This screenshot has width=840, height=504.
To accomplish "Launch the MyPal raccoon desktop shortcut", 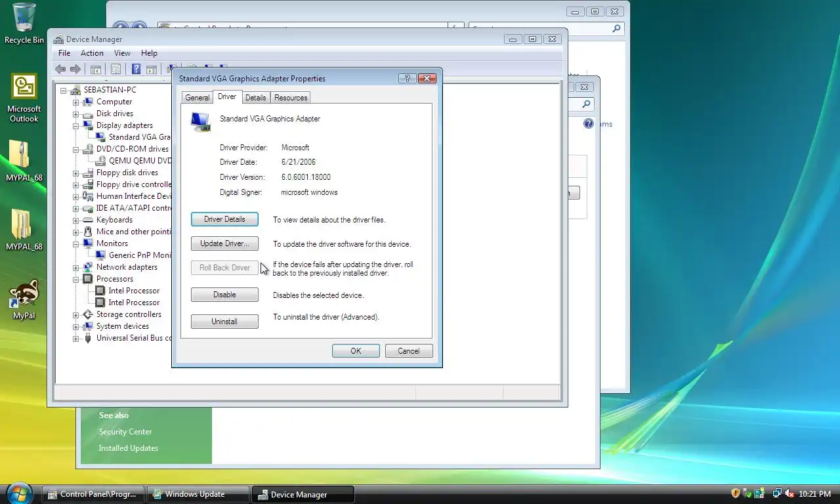I will [24, 299].
